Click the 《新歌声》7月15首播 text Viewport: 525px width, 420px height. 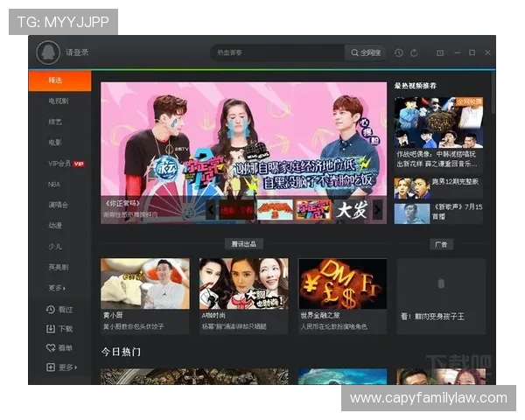point(457,212)
